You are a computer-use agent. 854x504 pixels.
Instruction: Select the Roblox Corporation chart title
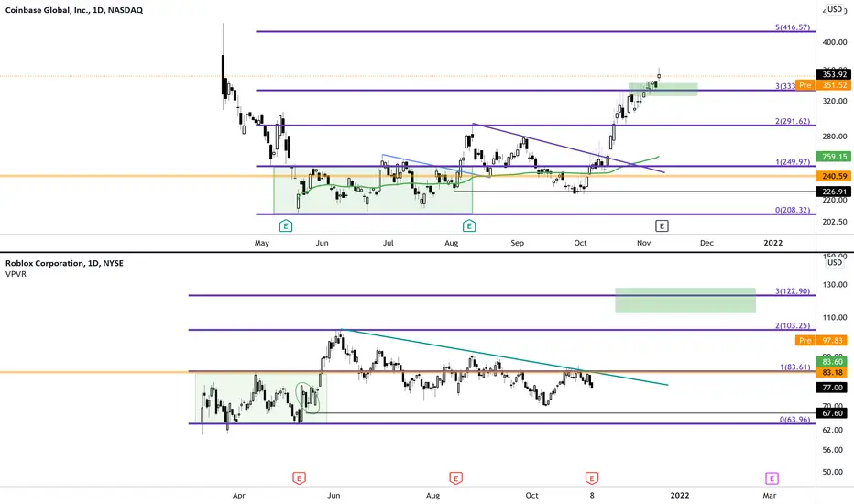click(x=64, y=263)
